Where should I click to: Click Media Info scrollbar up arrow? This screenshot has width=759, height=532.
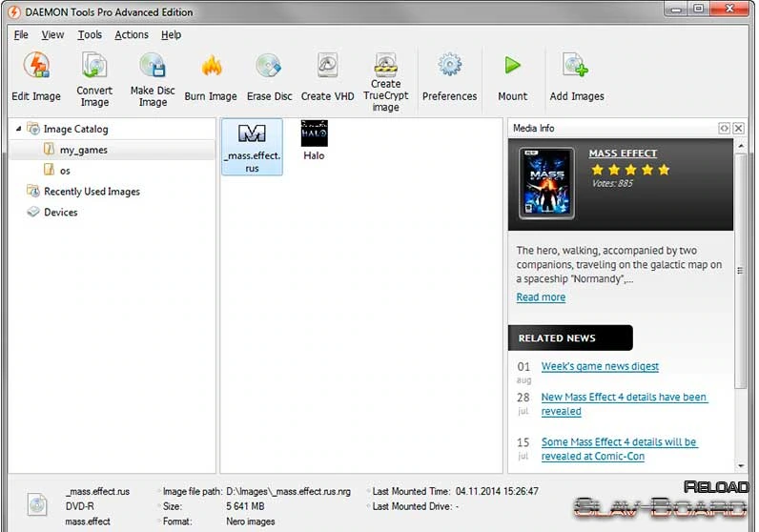(x=741, y=145)
